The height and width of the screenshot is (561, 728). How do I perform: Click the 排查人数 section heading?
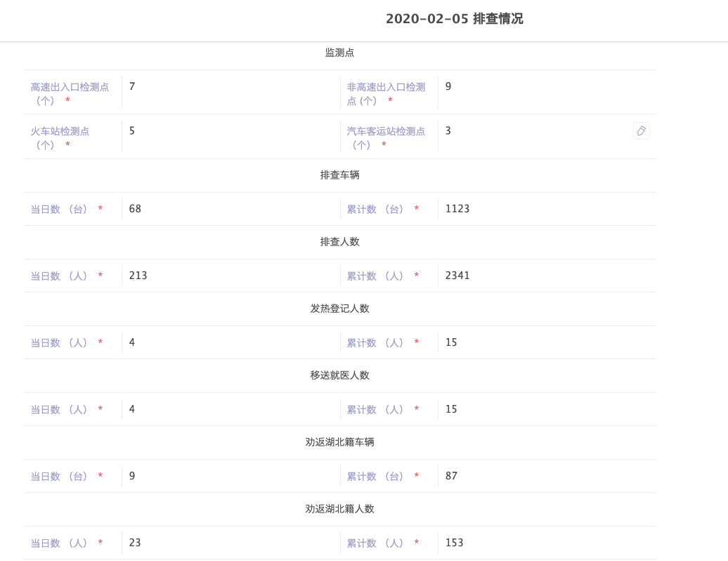339,242
